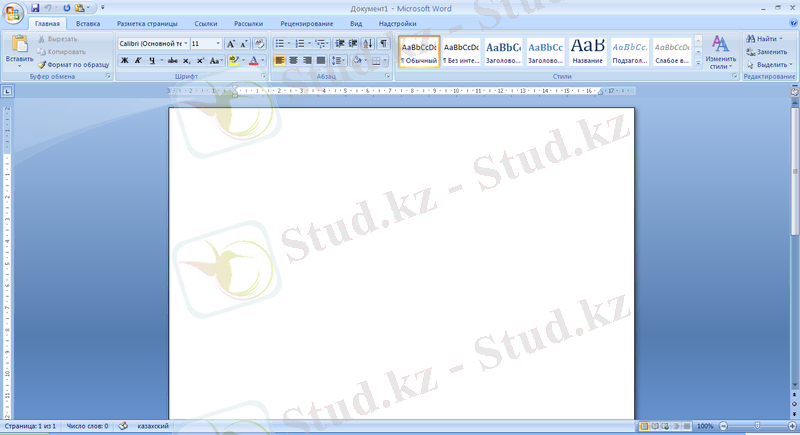Align text right
The width and height of the screenshot is (800, 435).
(x=307, y=60)
